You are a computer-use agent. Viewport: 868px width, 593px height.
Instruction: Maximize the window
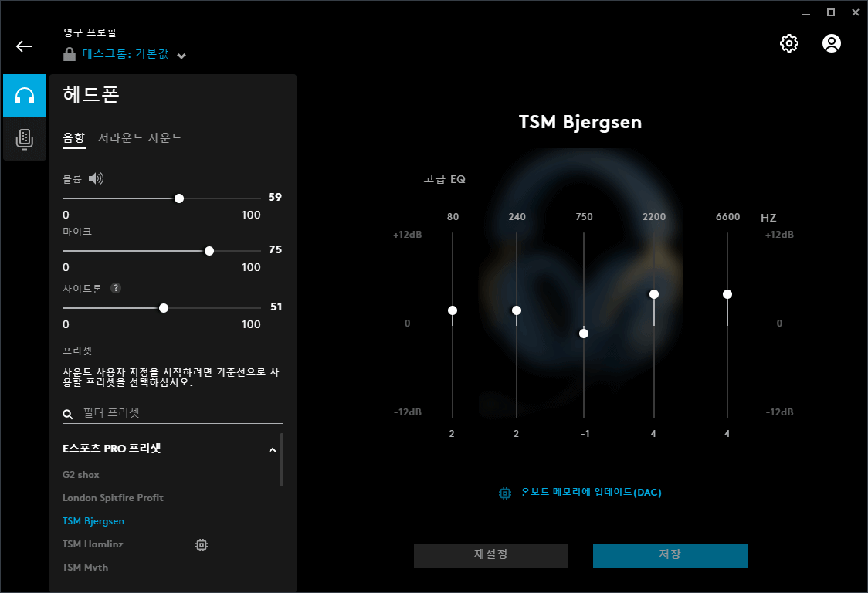[830, 12]
